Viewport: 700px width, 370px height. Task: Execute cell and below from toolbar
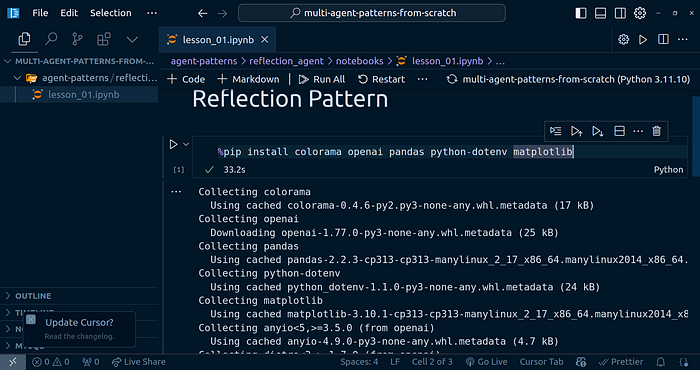coord(597,131)
